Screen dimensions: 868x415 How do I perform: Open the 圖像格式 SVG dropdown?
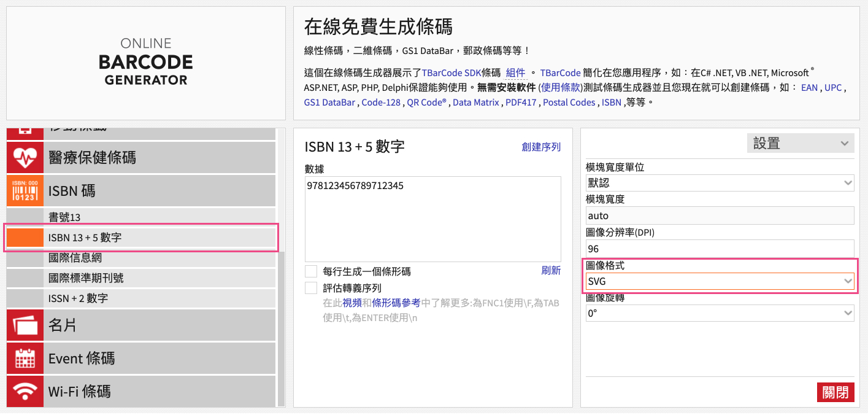[x=720, y=281]
